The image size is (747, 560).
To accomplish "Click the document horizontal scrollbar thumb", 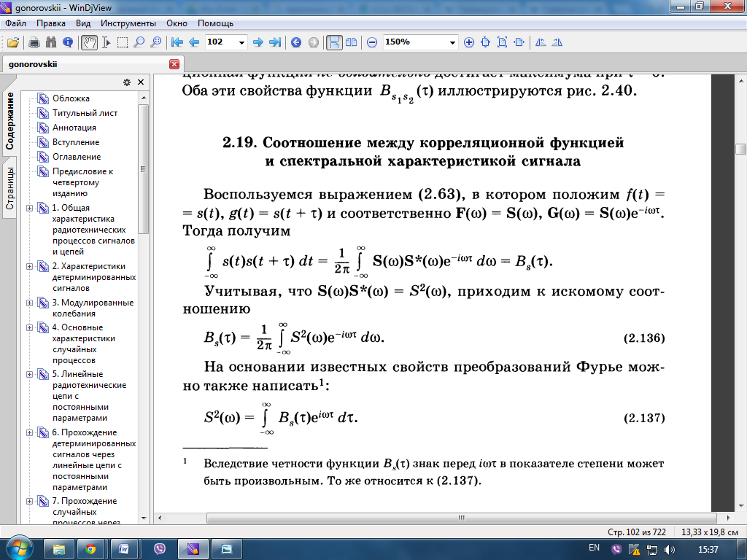I will 461,518.
